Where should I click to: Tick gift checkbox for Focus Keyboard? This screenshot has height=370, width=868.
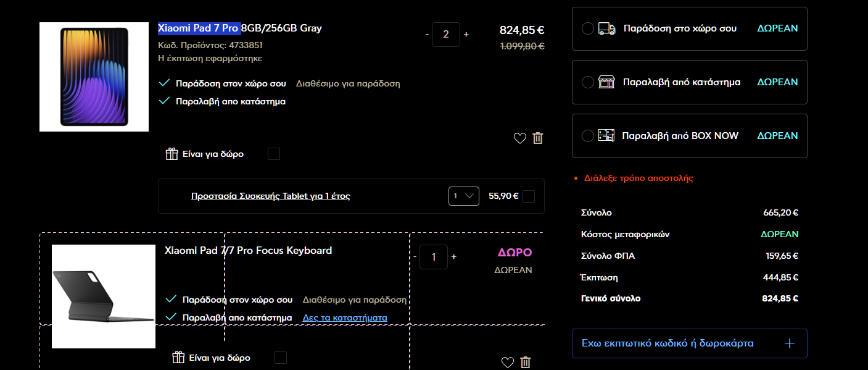click(281, 358)
